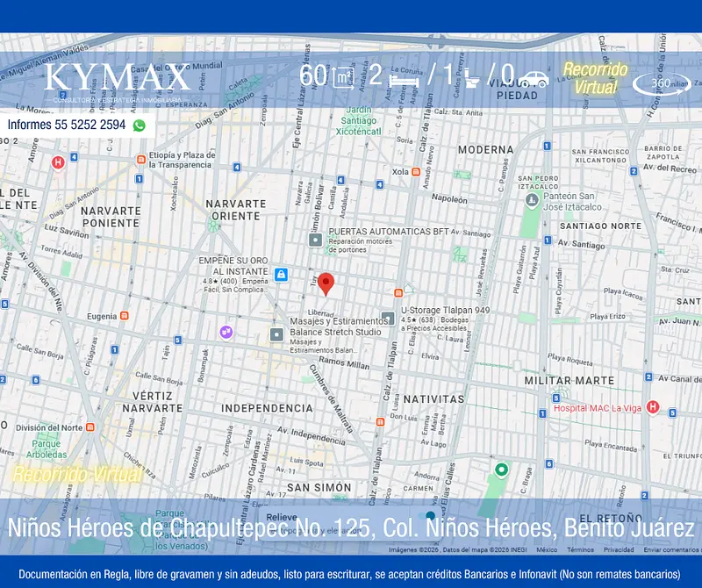Click the purple map marker near Eugenia

(226, 333)
